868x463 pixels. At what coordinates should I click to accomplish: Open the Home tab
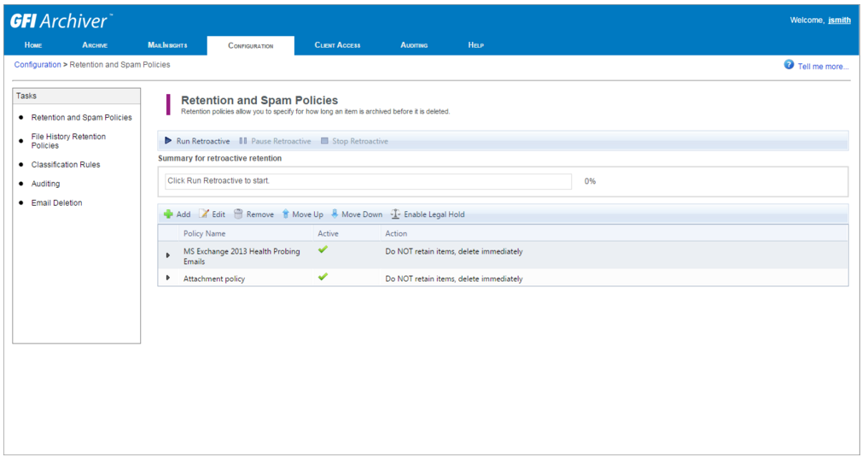click(33, 45)
